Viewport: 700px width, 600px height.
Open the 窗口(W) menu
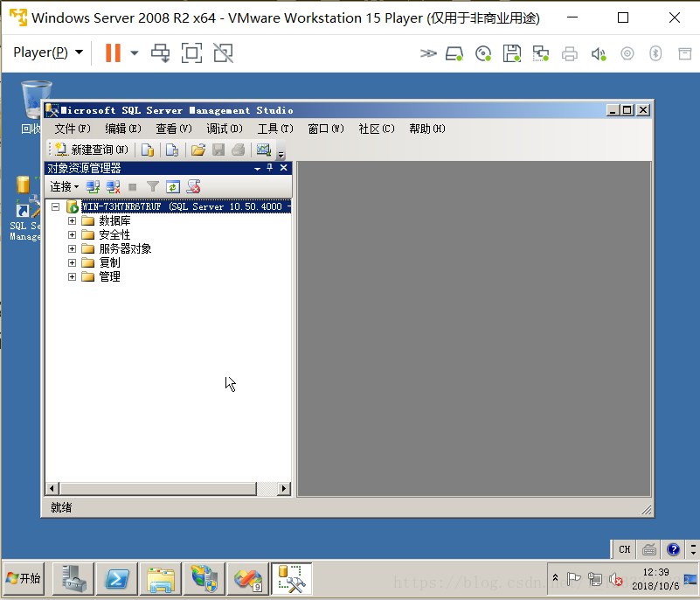point(326,129)
